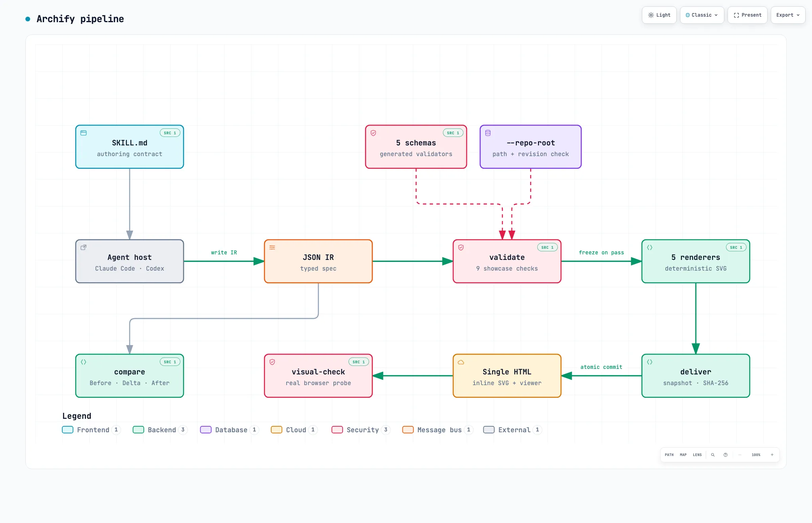This screenshot has width=812, height=523.
Task: Open the help question-mark icon
Action: coord(726,455)
